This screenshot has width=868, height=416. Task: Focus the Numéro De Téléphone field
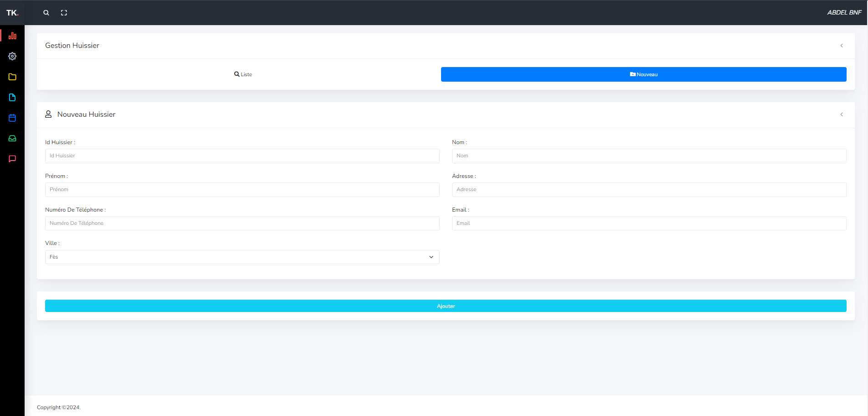pyautogui.click(x=242, y=223)
